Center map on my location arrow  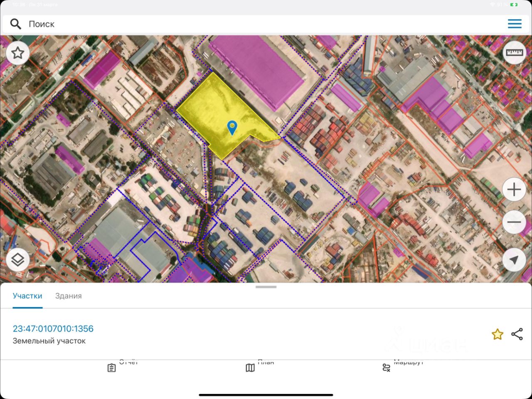pos(514,260)
